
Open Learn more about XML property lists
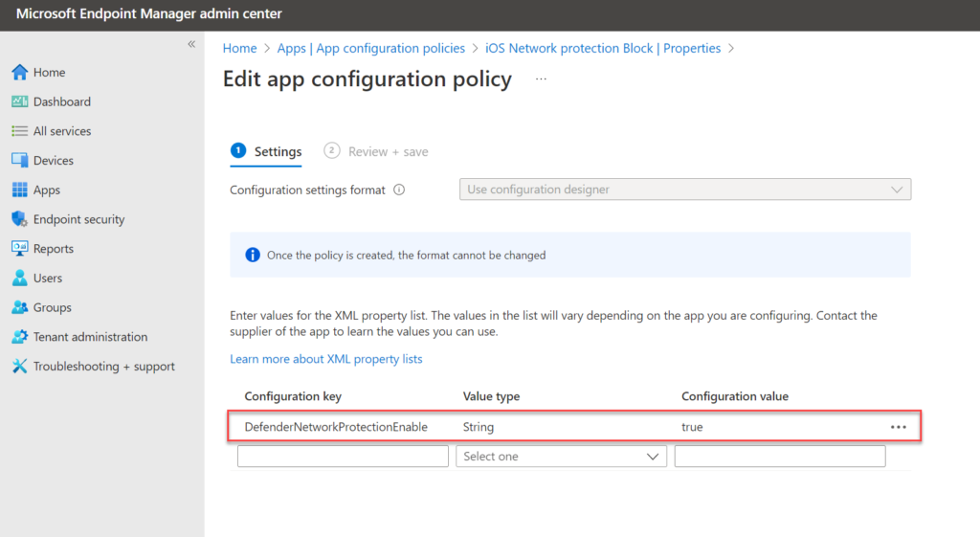[326, 359]
